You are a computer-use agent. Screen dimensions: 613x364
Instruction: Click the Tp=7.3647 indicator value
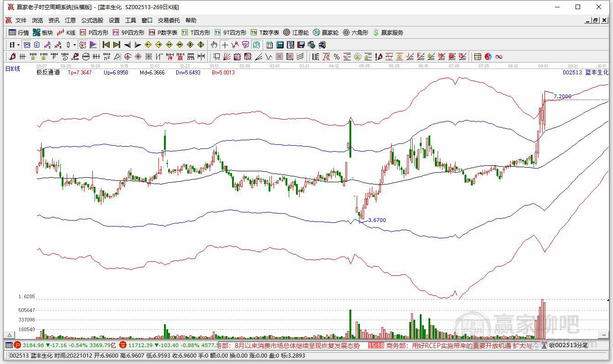(79, 72)
